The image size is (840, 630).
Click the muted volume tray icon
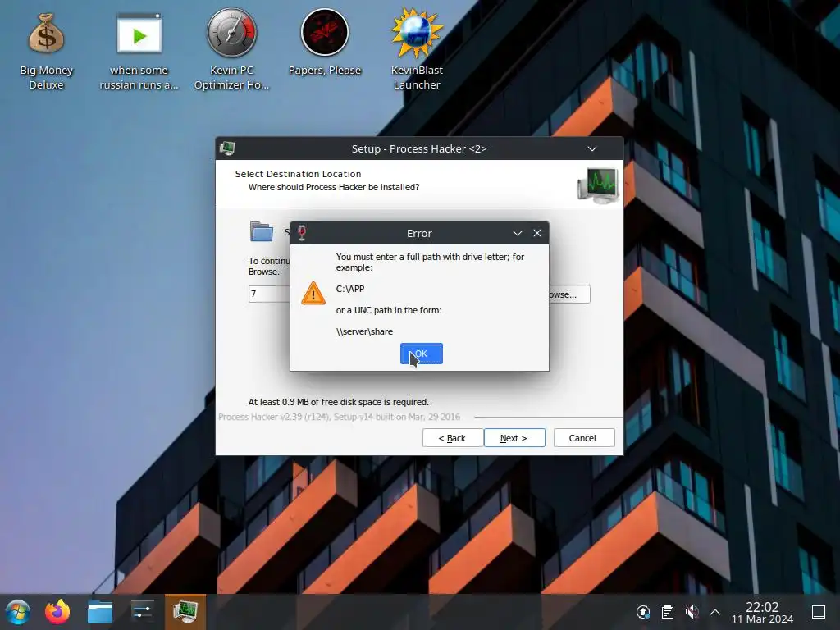pyautogui.click(x=692, y=612)
